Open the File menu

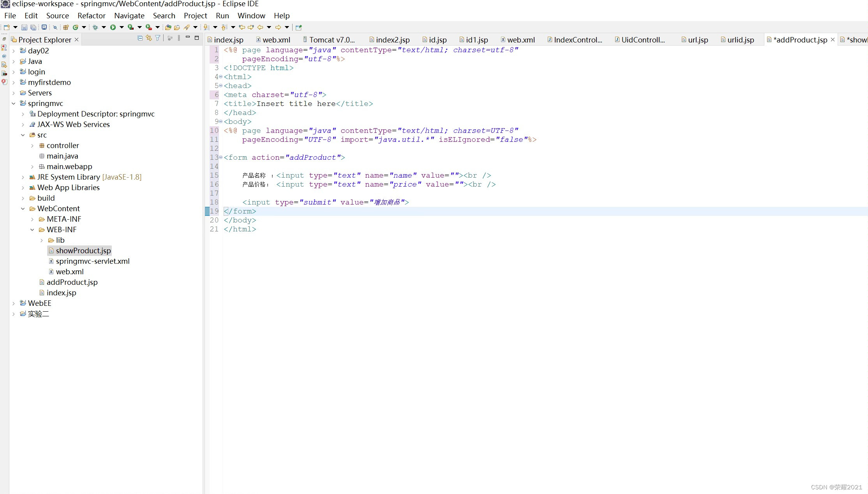(x=10, y=16)
